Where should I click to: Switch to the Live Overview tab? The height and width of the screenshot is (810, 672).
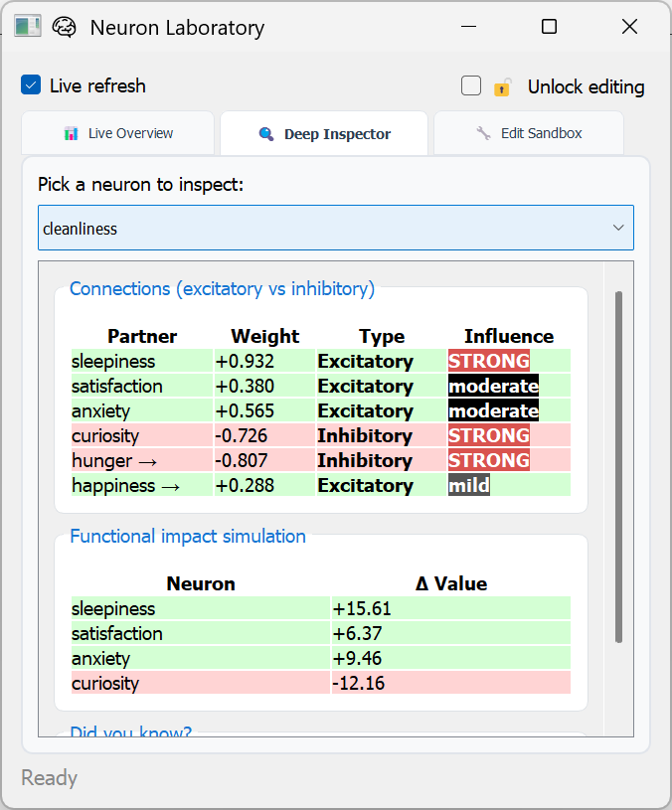click(x=117, y=132)
